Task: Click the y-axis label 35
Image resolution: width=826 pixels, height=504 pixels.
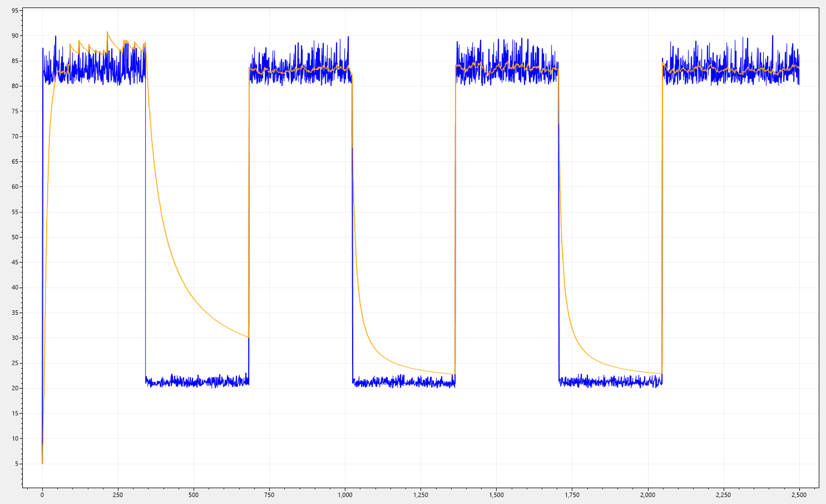Action: (x=15, y=313)
